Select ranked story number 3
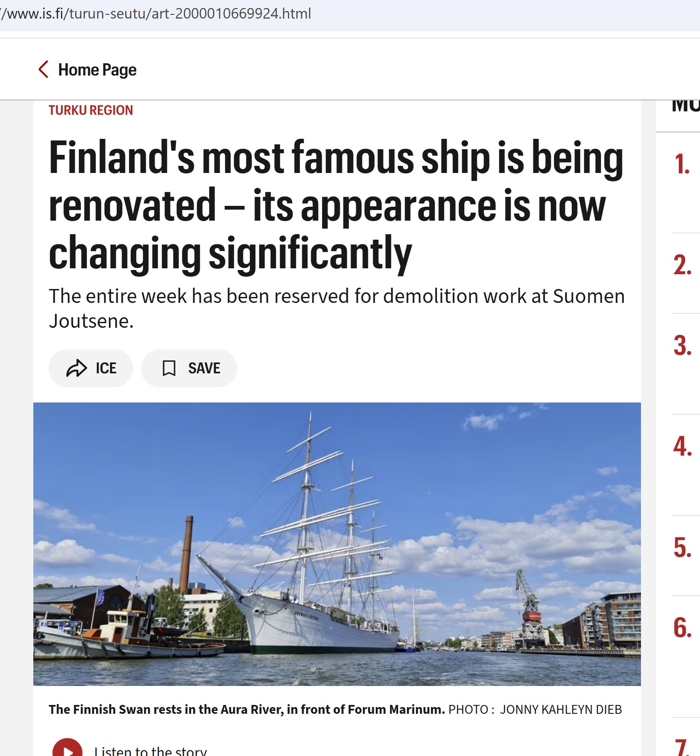Image resolution: width=700 pixels, height=756 pixels. [682, 346]
